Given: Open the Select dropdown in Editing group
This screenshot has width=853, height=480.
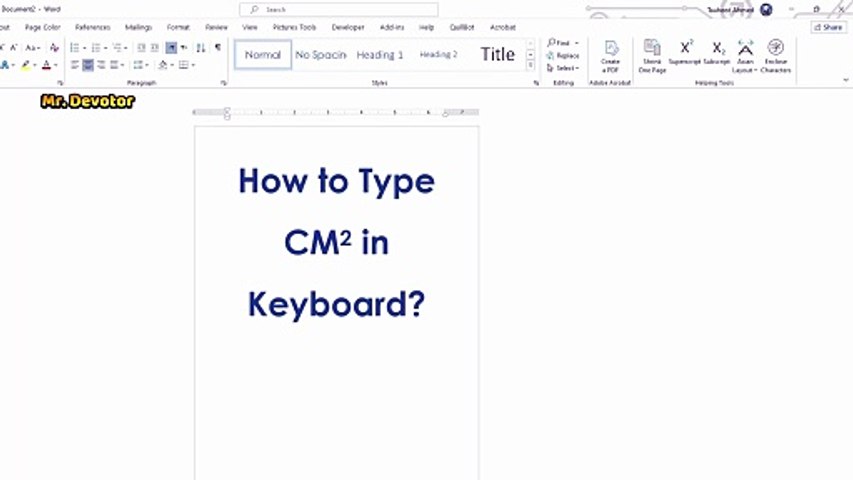Looking at the screenshot, I should pyautogui.click(x=563, y=69).
